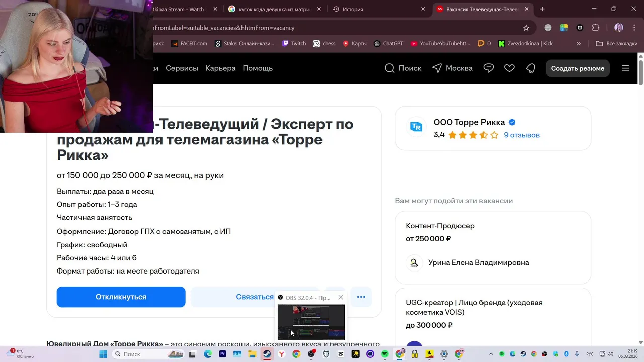Open Сервисы menu in hh header

tap(182, 68)
